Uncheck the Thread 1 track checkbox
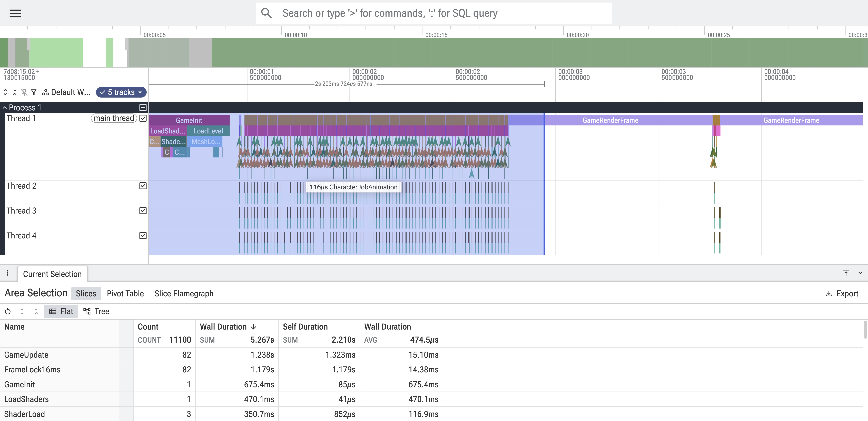 [x=143, y=118]
